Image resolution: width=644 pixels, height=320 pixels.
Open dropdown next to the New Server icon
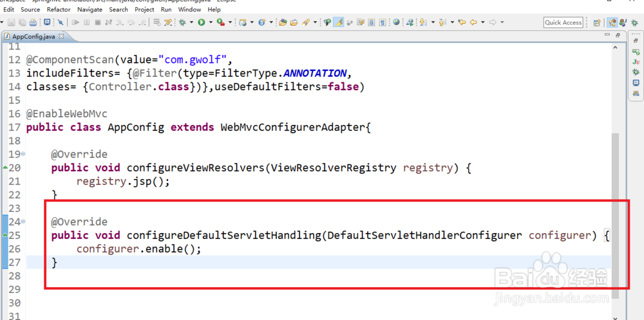[x=252, y=23]
